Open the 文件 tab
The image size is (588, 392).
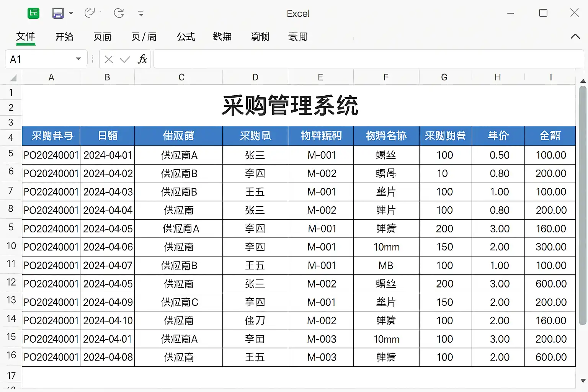coord(26,37)
